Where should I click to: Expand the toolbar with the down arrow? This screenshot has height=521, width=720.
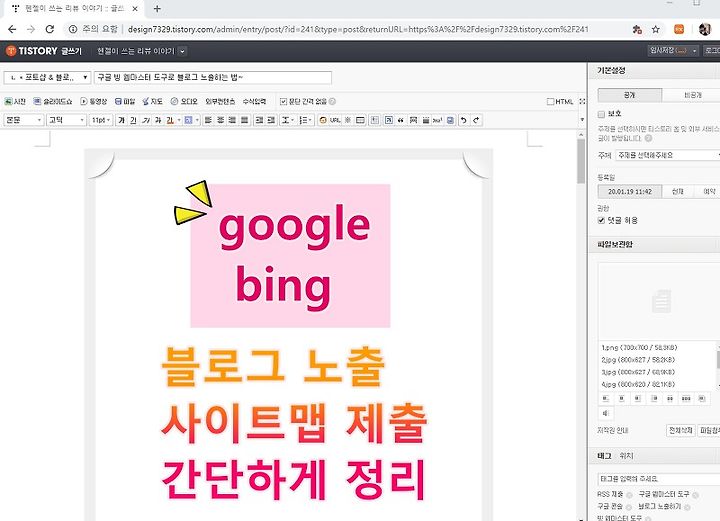pyautogui.click(x=582, y=120)
